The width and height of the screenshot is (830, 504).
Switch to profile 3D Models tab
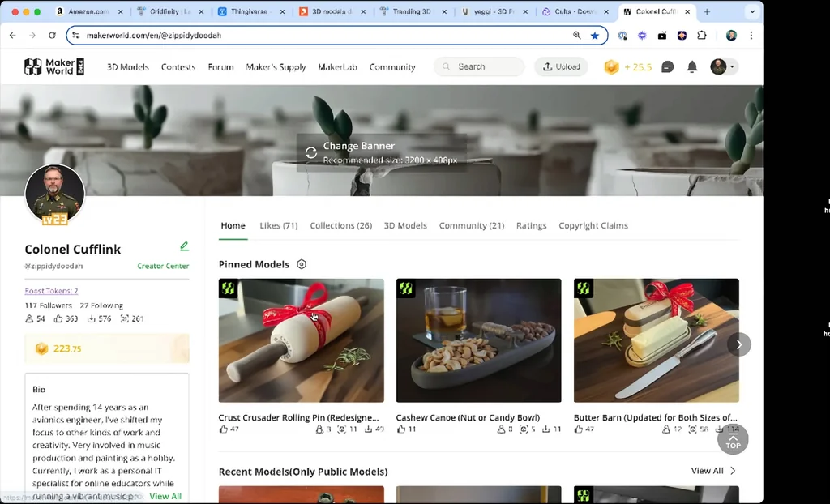tap(405, 225)
